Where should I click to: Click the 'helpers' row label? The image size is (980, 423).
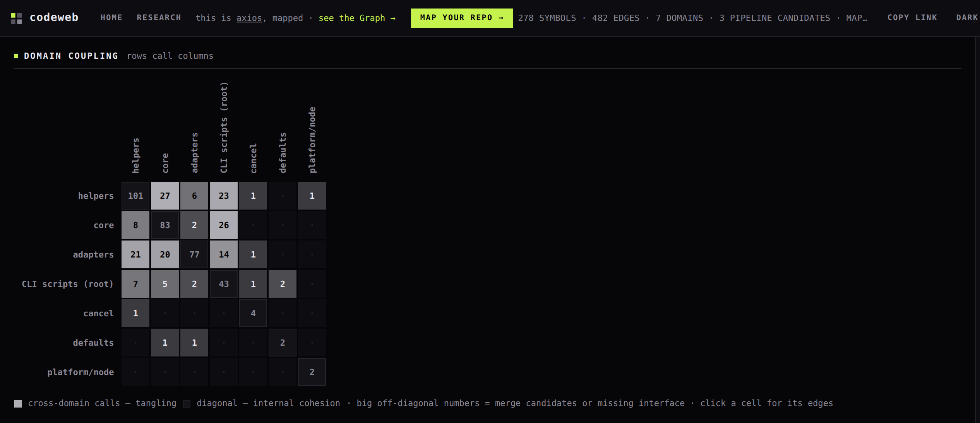96,196
